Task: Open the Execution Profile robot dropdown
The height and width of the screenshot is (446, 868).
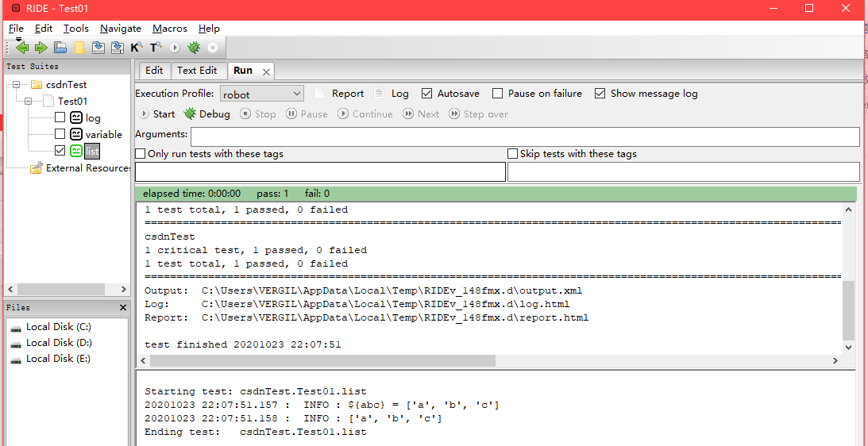Action: tap(262, 94)
